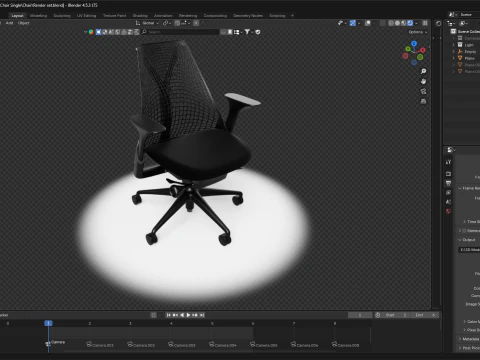Screen dimensions: 480x360
Task: Click the filter funnel icon above viewport
Action: pyautogui.click(x=247, y=32)
